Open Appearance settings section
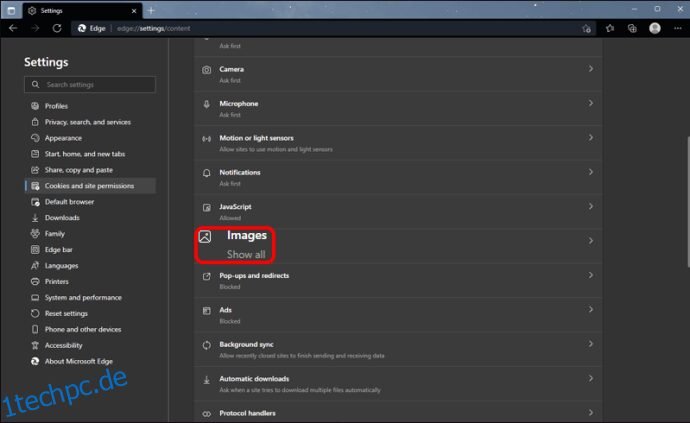This screenshot has height=423, width=690. (x=90, y=138)
